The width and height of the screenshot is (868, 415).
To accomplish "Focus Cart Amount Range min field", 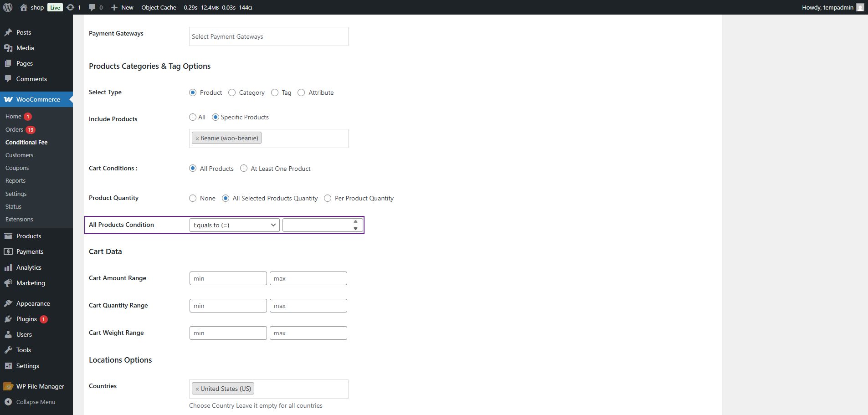I will (228, 278).
